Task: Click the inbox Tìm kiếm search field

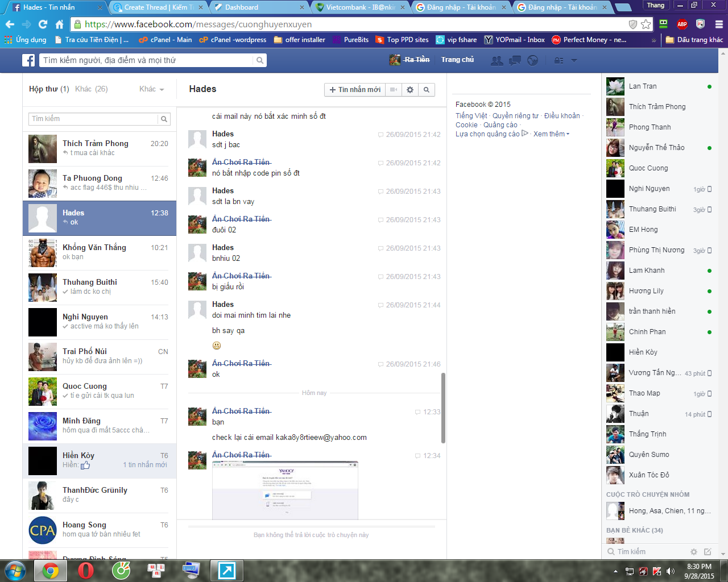Action: [93, 119]
